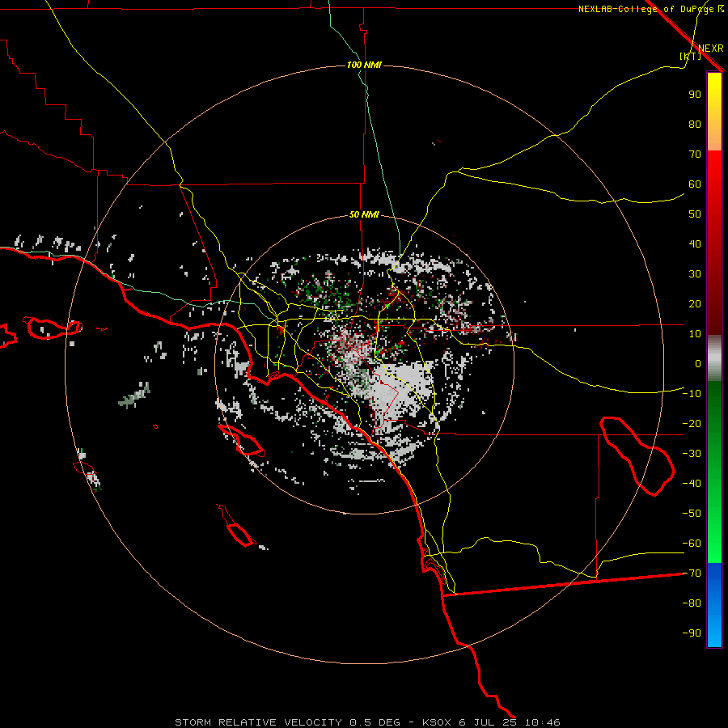This screenshot has height=728, width=728.
Task: Click the -10 value on velocity scale
Action: click(692, 394)
